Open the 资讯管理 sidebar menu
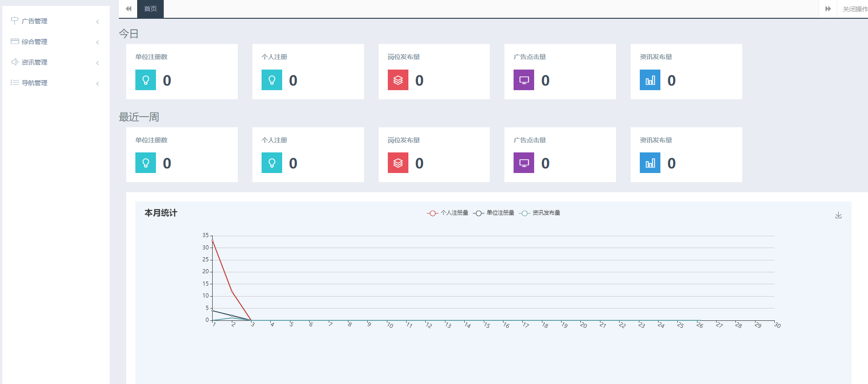Image resolution: width=868 pixels, height=384 pixels. click(56, 62)
